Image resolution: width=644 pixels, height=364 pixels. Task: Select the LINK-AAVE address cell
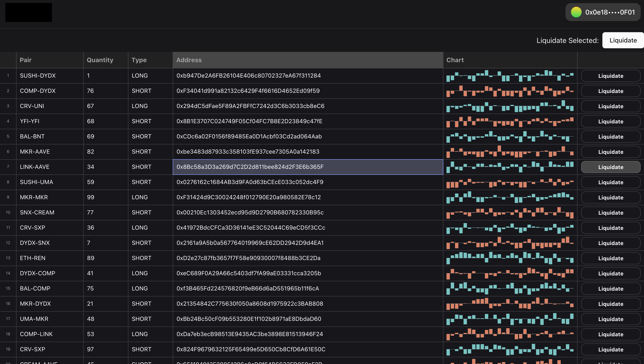click(308, 167)
